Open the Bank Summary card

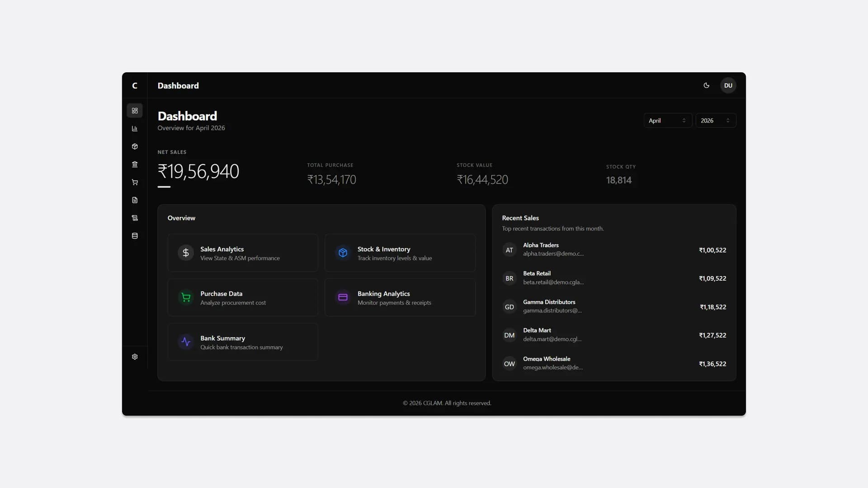click(243, 342)
